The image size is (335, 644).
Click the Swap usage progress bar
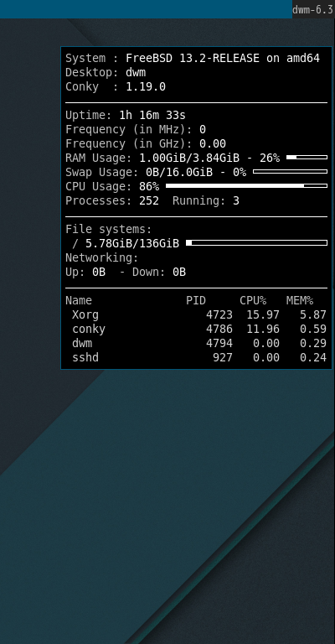[x=290, y=172]
